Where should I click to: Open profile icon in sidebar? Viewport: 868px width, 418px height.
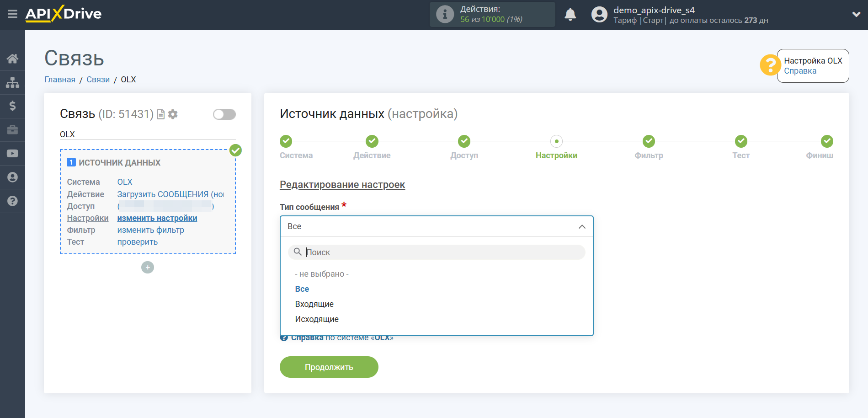pos(12,177)
